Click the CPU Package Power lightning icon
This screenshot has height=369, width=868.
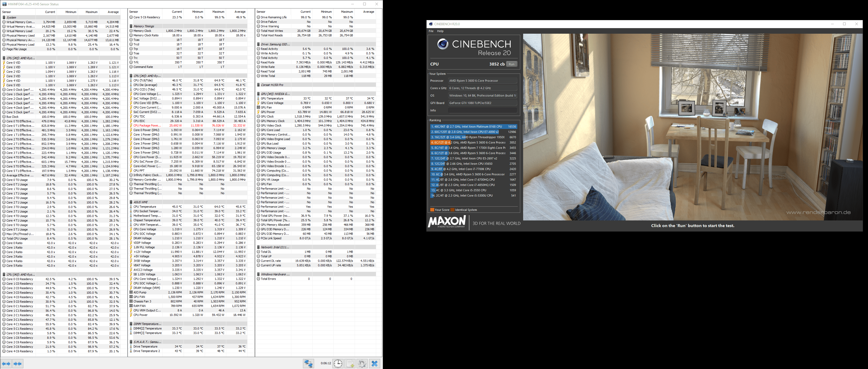point(131,125)
